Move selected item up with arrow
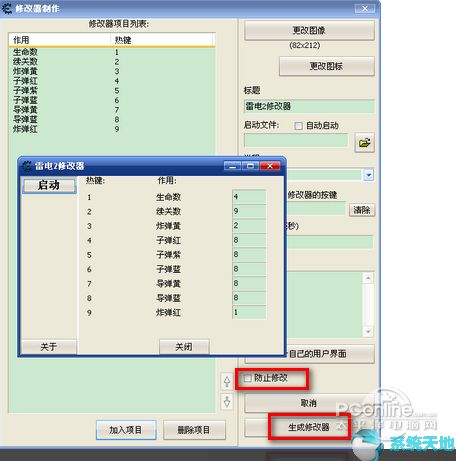Screen dimensions: 456x461 coord(227,381)
